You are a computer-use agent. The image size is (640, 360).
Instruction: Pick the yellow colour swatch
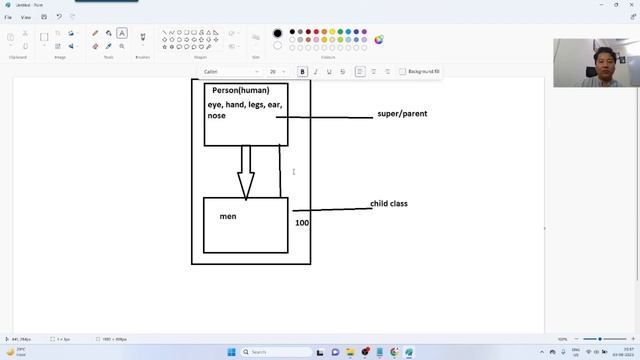[332, 32]
